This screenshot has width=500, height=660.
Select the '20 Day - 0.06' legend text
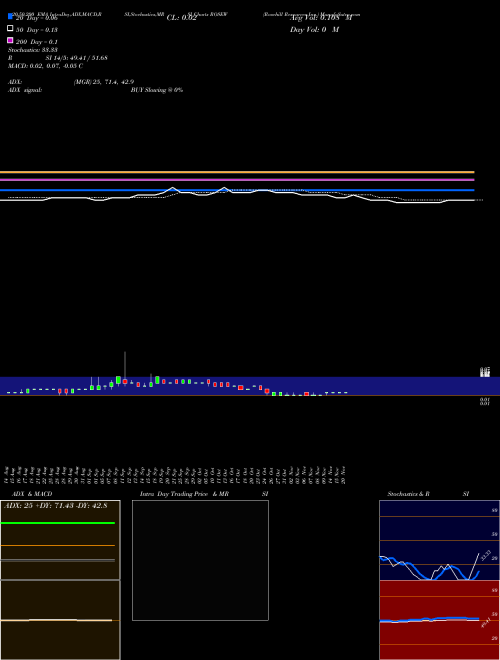(x=37, y=18)
